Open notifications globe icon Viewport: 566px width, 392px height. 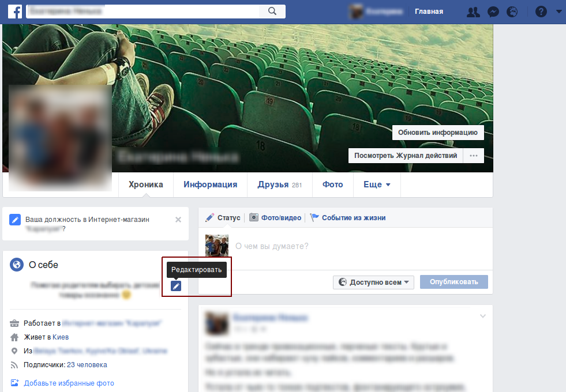pos(512,12)
